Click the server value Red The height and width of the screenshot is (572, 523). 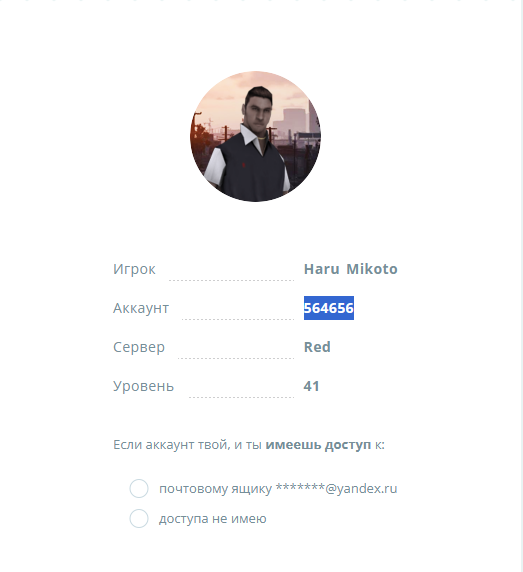(317, 347)
